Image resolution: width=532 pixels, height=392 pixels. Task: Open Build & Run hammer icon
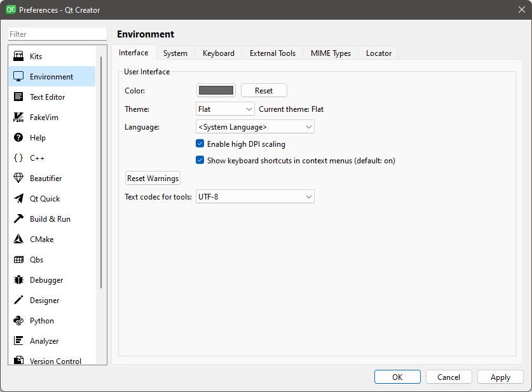(18, 219)
